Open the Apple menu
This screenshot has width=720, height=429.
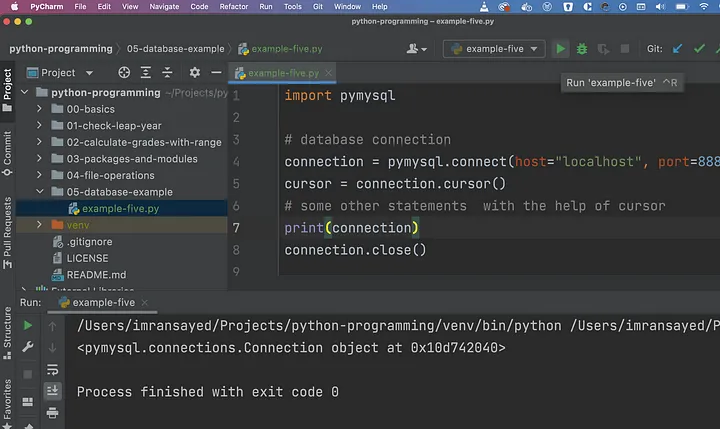pos(15,6)
